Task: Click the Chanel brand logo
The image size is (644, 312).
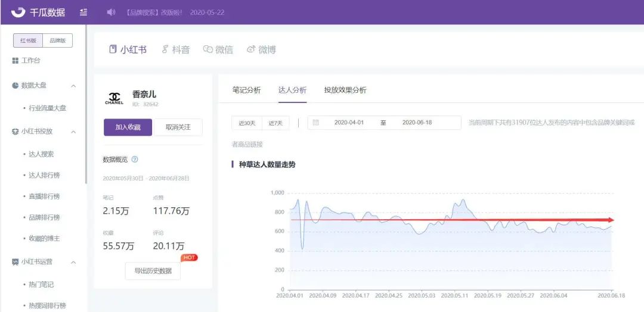Action: (114, 98)
